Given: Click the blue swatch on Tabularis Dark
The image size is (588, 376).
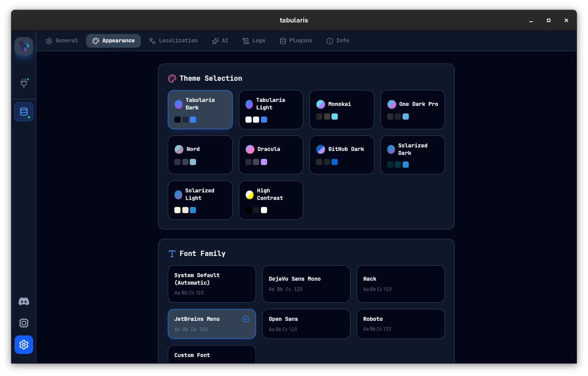Looking at the screenshot, I should tap(192, 120).
